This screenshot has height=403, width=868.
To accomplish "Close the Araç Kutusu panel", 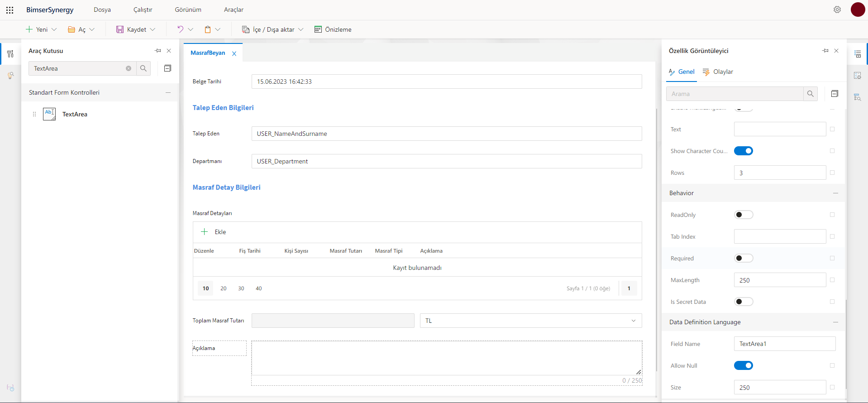I will point(169,51).
